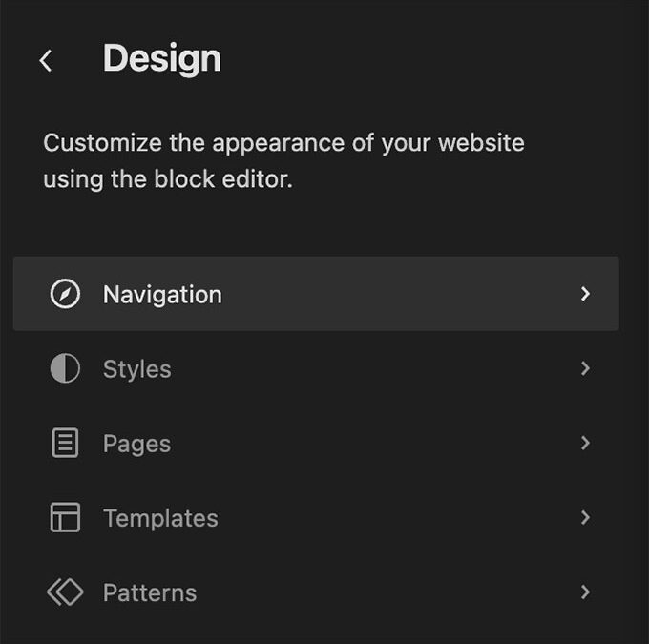Click the Templates layout icon
Screen dimensions: 649x644
[65, 517]
